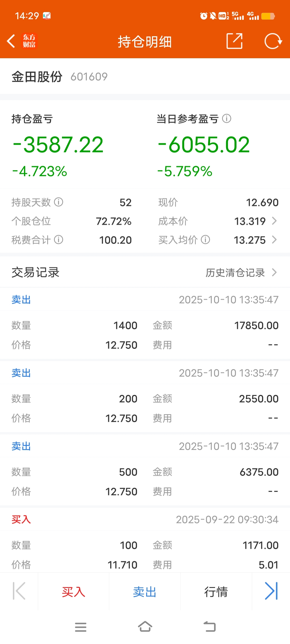Open the system recent apps menu
This screenshot has height=644, width=290.
pos(81,627)
